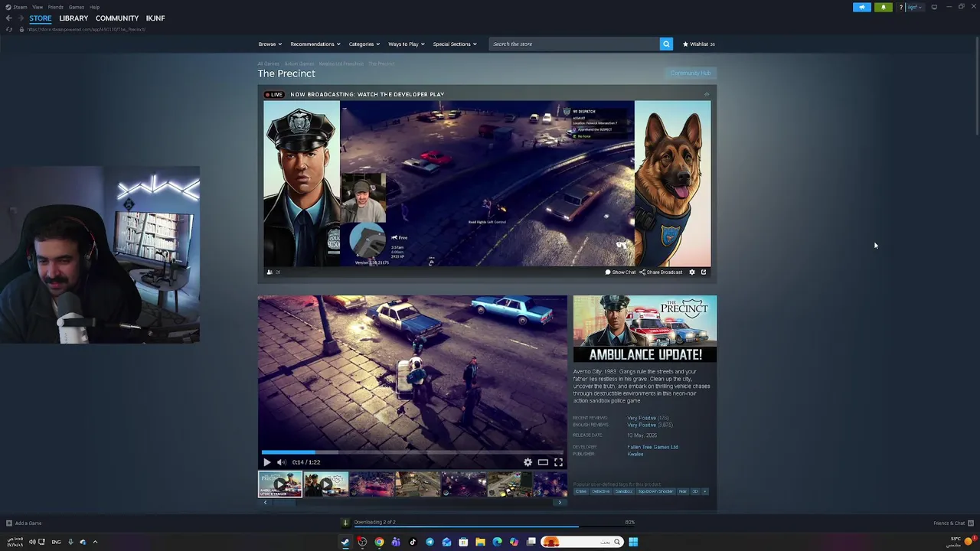
Task: Click Add a Game
Action: pos(24,523)
